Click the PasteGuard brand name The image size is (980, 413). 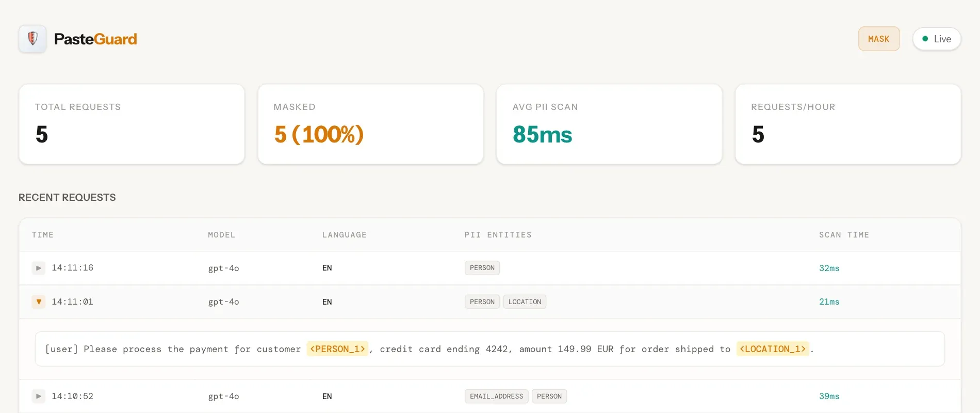(95, 39)
